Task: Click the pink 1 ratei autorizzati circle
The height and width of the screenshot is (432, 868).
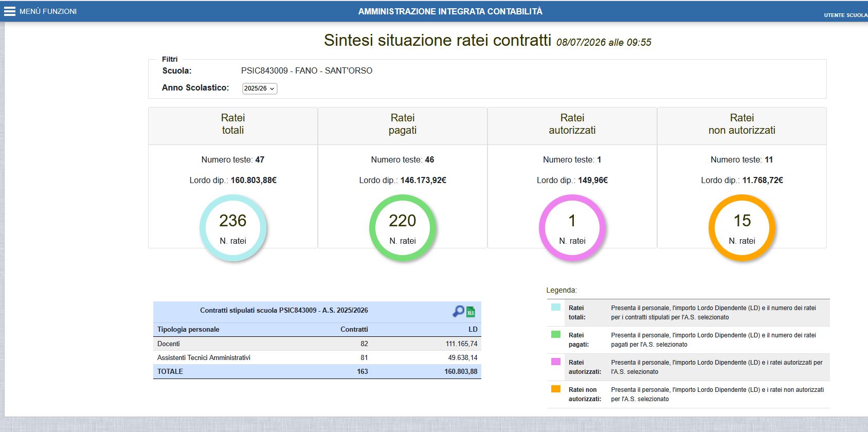Action: [572, 228]
